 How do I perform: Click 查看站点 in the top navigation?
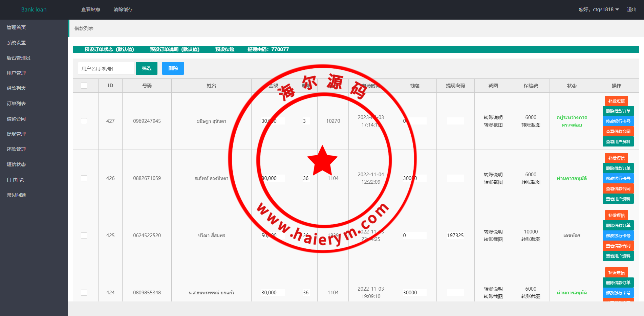coord(91,9)
